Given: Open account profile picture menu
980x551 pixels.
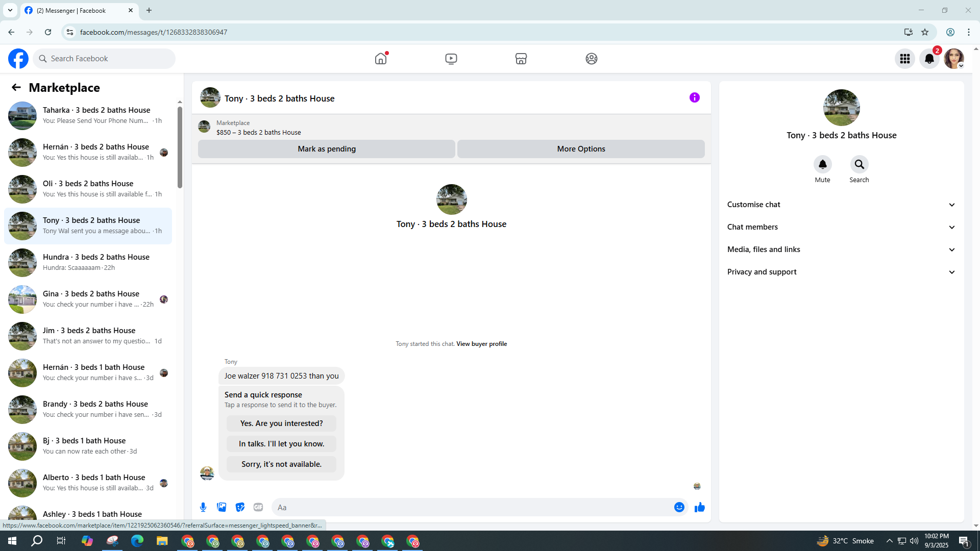Looking at the screenshot, I should point(953,59).
